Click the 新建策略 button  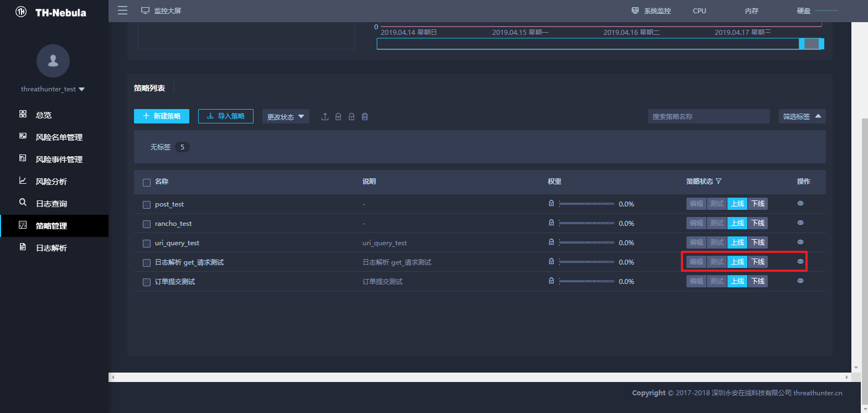coord(162,116)
